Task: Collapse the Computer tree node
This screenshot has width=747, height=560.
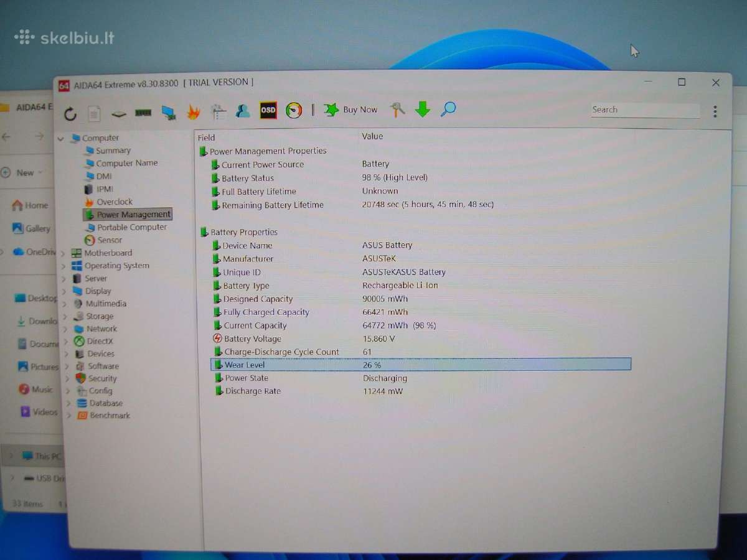Action: (61, 139)
